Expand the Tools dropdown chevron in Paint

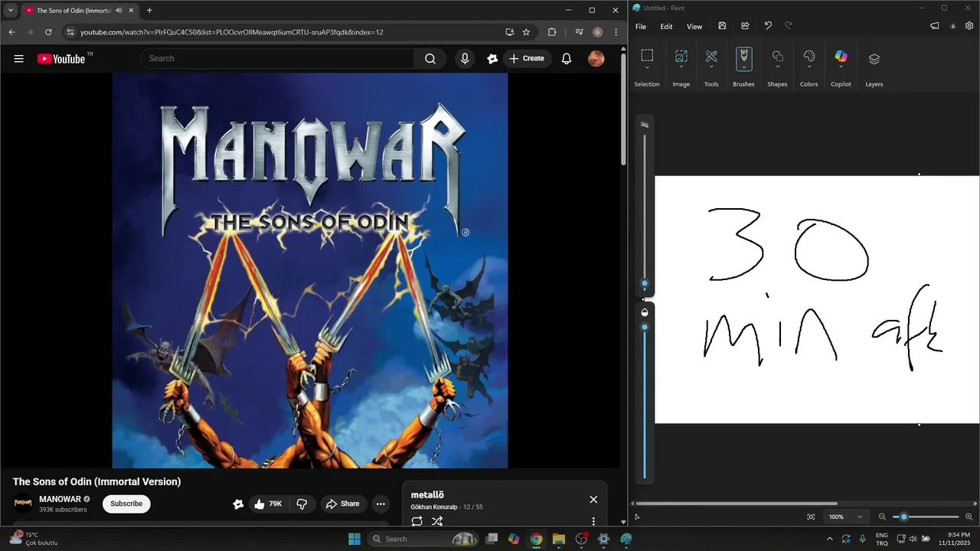pyautogui.click(x=711, y=67)
